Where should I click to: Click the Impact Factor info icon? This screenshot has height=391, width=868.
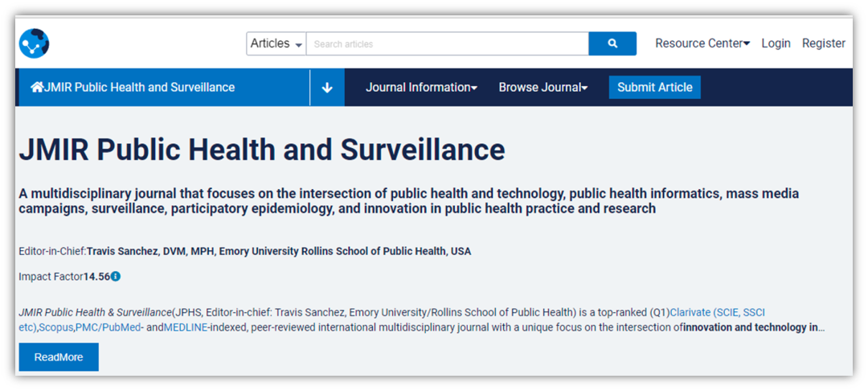(x=116, y=277)
